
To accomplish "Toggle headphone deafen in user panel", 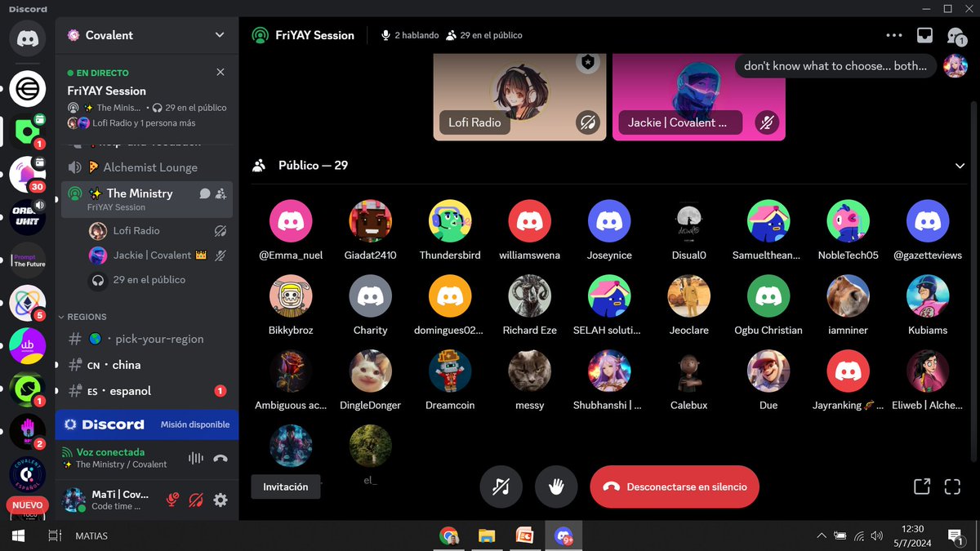I will pos(196,500).
